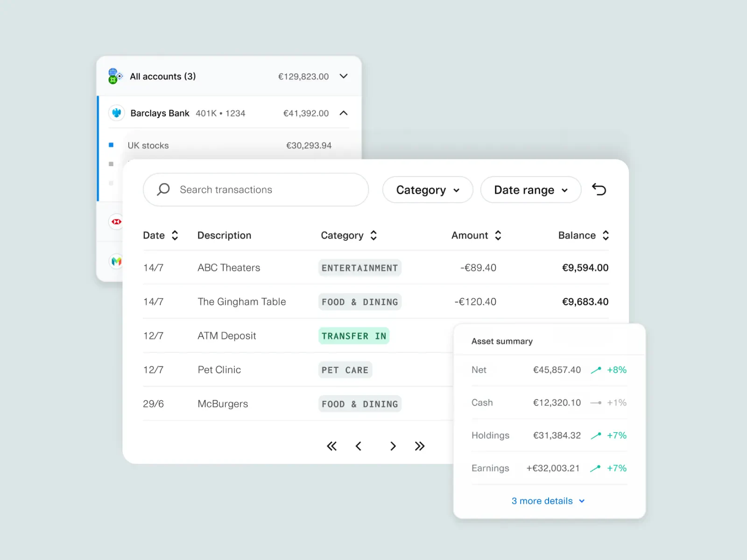Select The Gingham Table transaction
The height and width of the screenshot is (560, 747).
point(376,301)
